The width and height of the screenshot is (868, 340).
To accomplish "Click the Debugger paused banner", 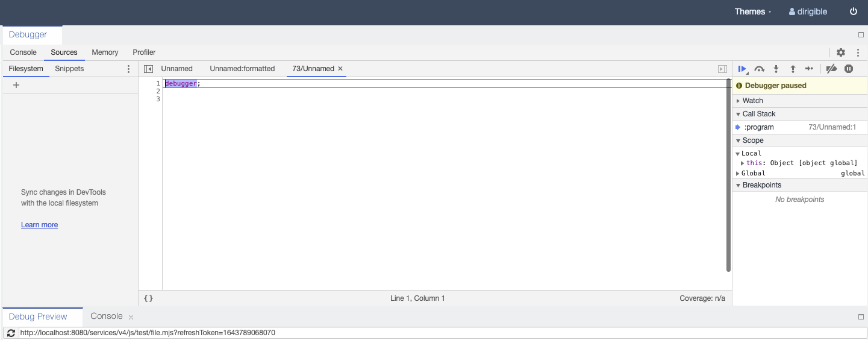I will (x=800, y=86).
